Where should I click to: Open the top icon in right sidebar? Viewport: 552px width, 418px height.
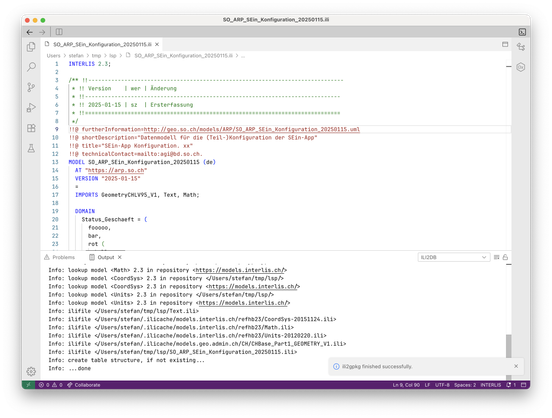(x=521, y=47)
